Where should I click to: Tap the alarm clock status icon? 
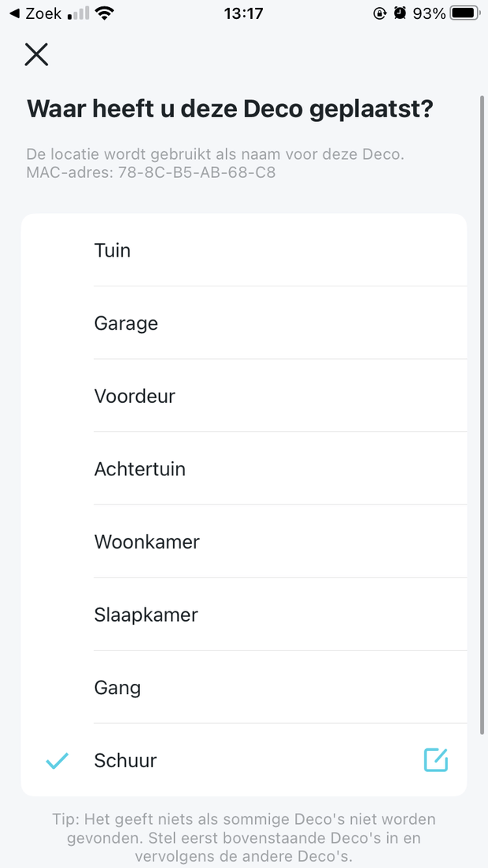400,13
